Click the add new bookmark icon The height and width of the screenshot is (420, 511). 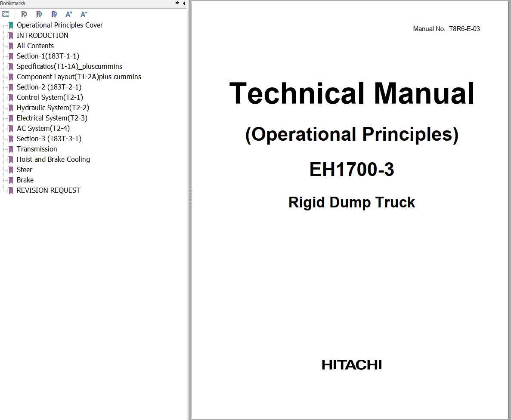point(39,14)
